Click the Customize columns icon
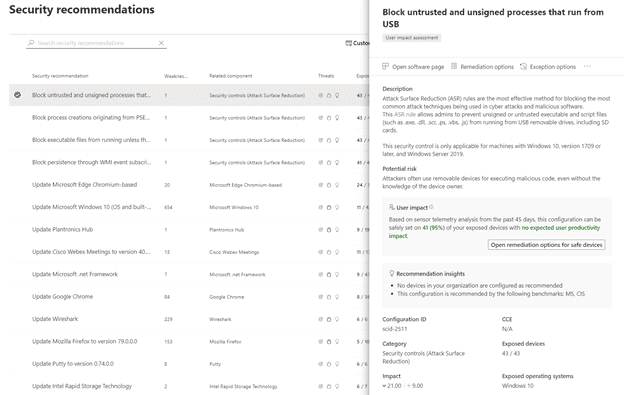This screenshot has height=395, width=624. [x=348, y=43]
